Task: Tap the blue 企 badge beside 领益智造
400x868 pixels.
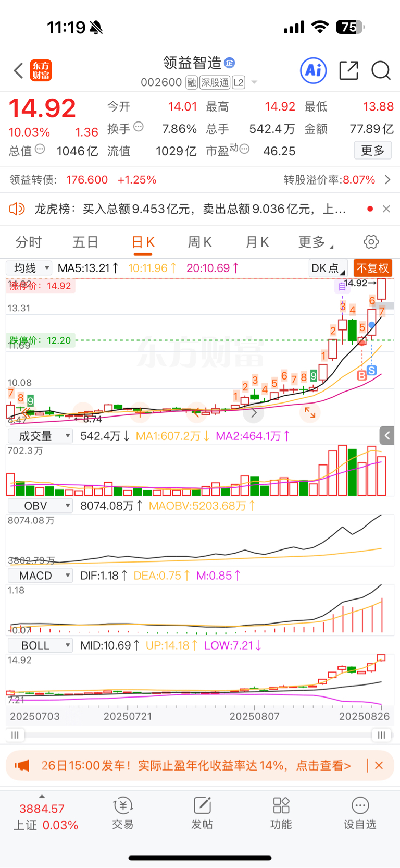Action: click(230, 63)
